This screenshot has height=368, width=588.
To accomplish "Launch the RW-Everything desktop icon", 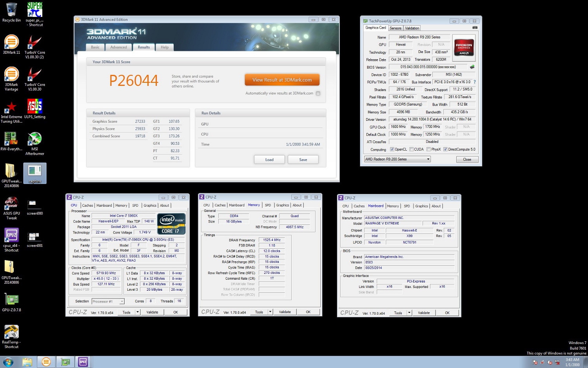I will click(x=11, y=141).
